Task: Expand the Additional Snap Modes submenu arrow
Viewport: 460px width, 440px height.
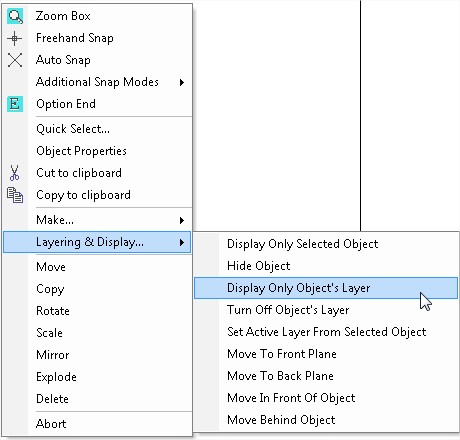Action: point(182,82)
